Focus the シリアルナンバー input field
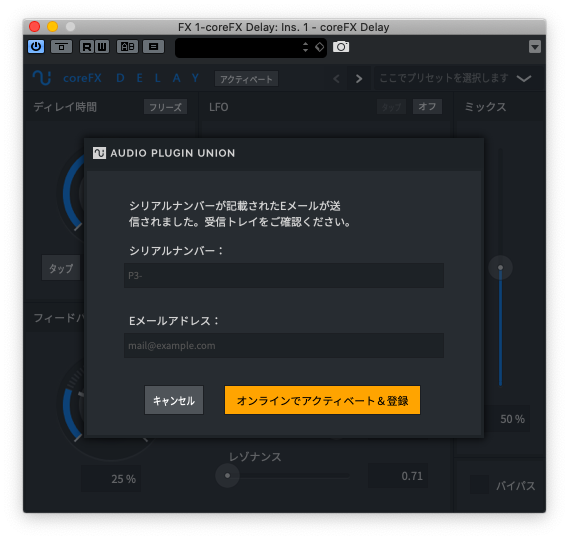The width and height of the screenshot is (569, 540). tap(284, 275)
